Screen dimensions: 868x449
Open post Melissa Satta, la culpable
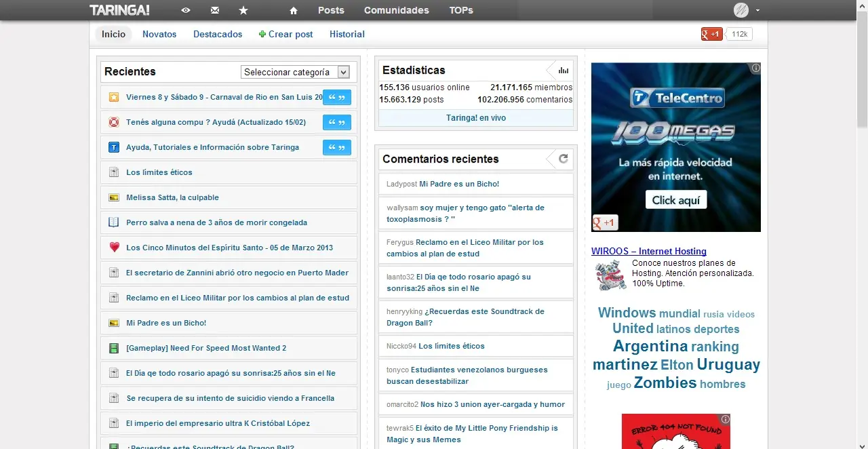172,197
